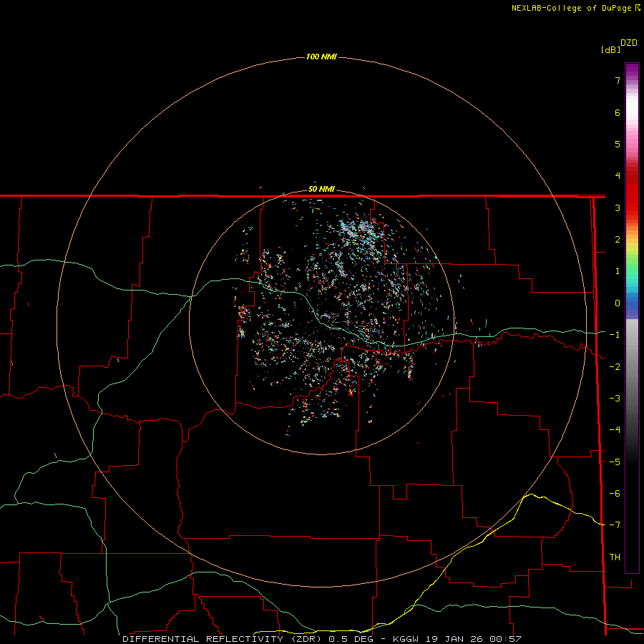Click the 'KGGW' radar site identifier
This screenshot has width=644, height=644.
406,639
